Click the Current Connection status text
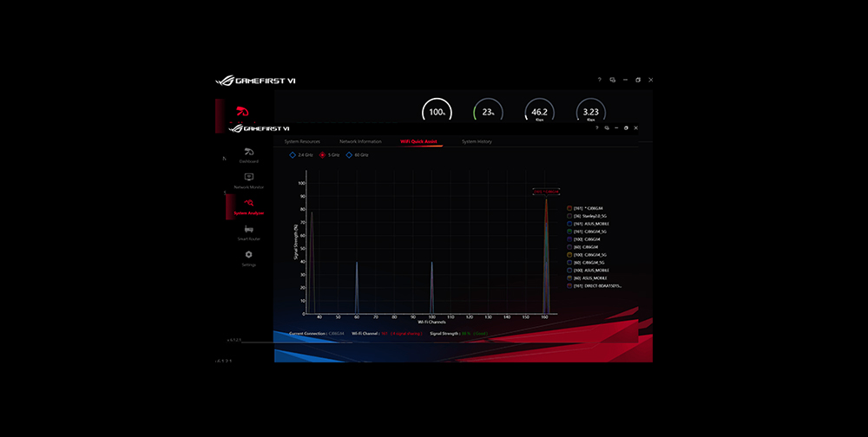 (x=317, y=334)
